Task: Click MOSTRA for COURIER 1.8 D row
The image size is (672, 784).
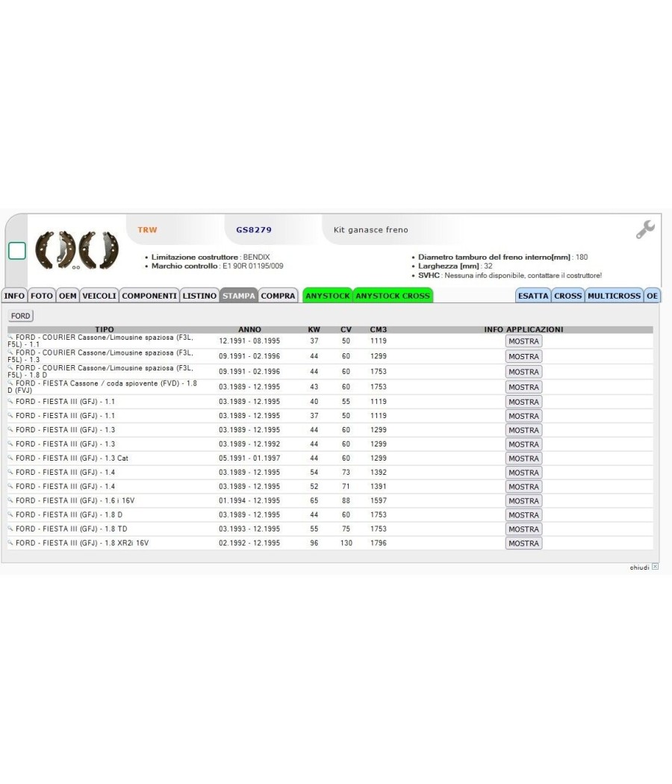Action: (523, 372)
